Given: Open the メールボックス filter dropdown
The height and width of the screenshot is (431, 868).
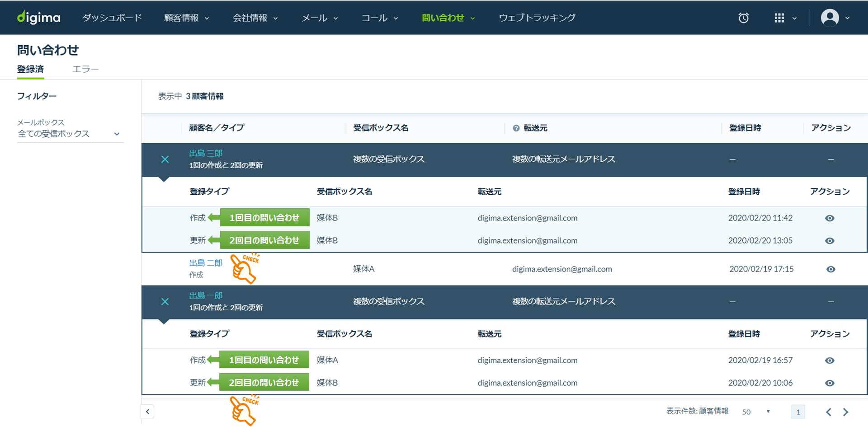Looking at the screenshot, I should (x=70, y=134).
